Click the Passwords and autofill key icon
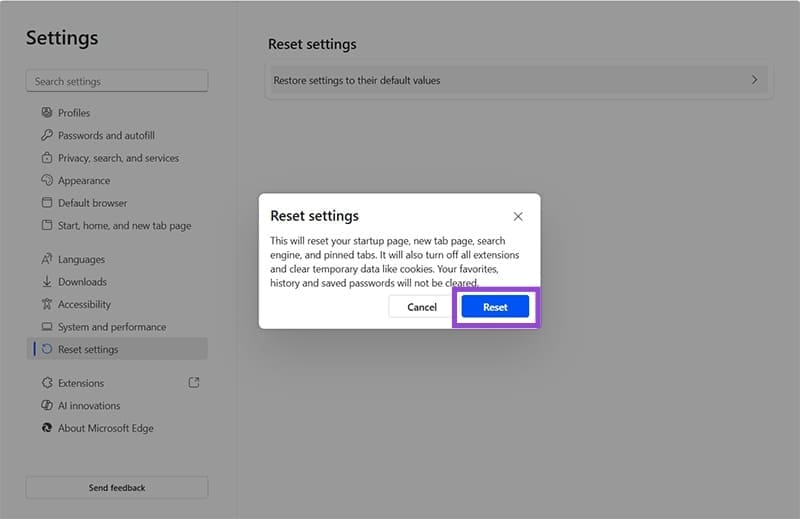Viewport: 800px width, 519px height. [x=47, y=136]
